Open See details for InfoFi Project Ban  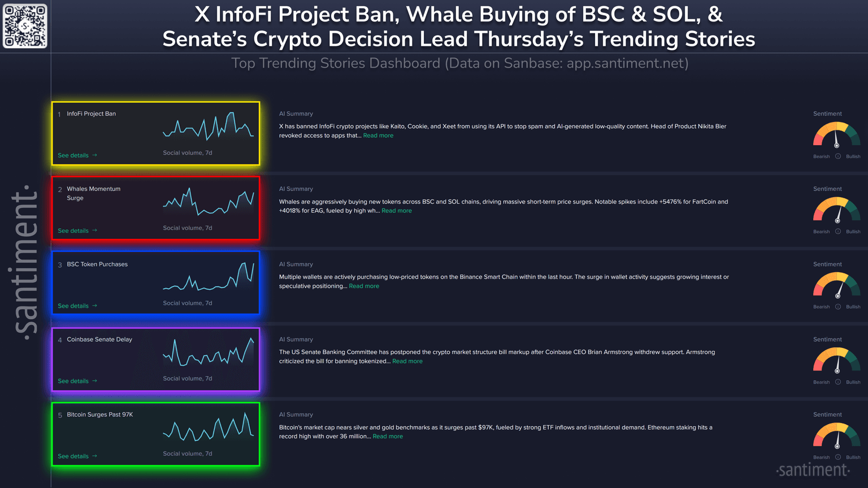point(77,155)
